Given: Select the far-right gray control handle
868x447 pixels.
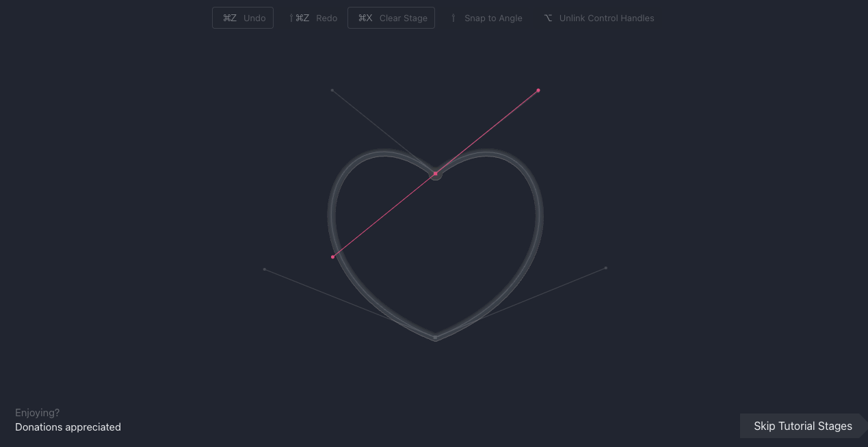Looking at the screenshot, I should (605, 268).
